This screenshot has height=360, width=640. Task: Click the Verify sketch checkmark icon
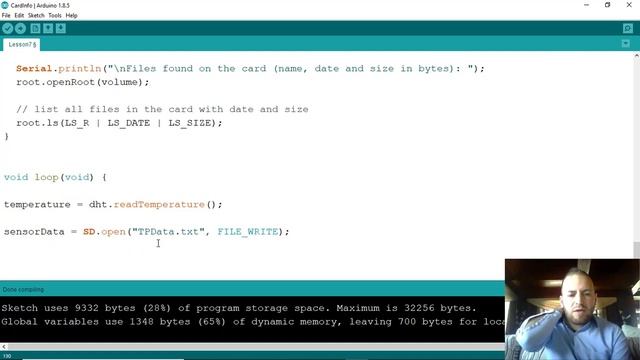coord(7,28)
